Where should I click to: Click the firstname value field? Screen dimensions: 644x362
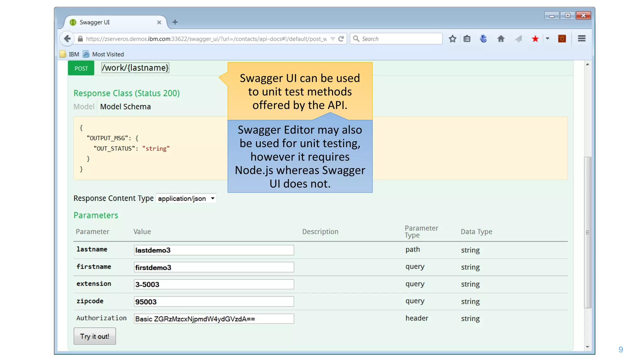pos(214,267)
